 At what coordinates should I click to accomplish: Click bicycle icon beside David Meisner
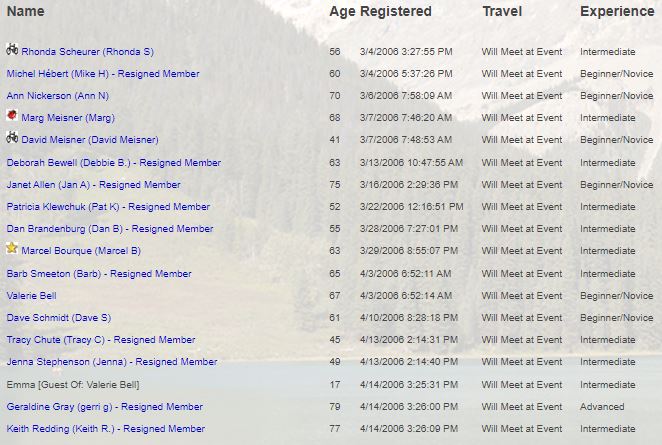pyautogui.click(x=12, y=138)
